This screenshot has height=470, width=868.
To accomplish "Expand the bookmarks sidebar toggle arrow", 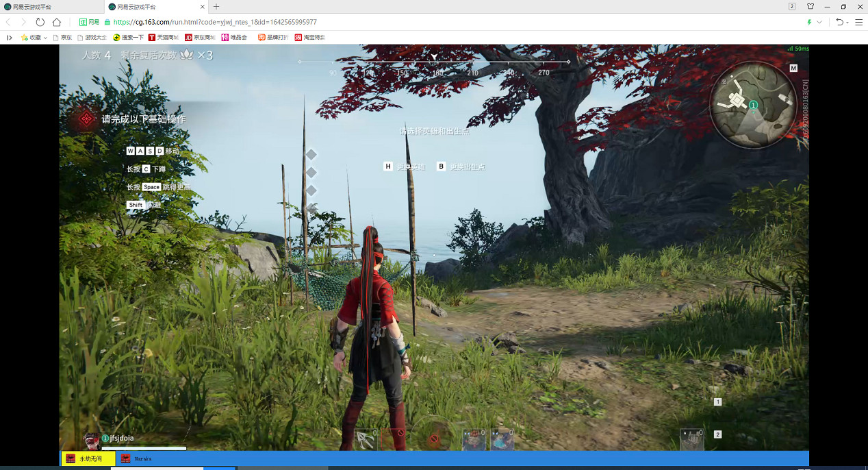I will tap(9, 38).
